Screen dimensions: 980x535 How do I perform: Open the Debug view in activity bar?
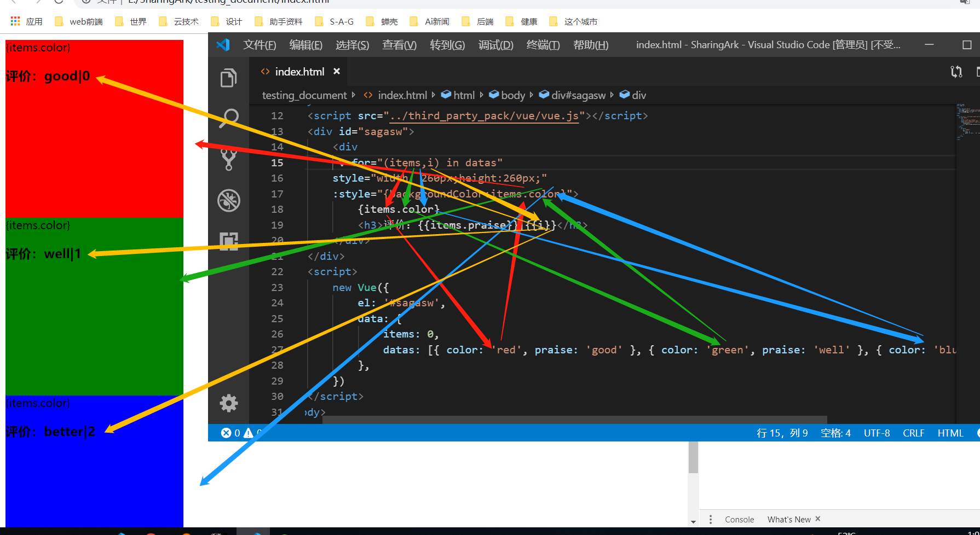click(x=228, y=200)
